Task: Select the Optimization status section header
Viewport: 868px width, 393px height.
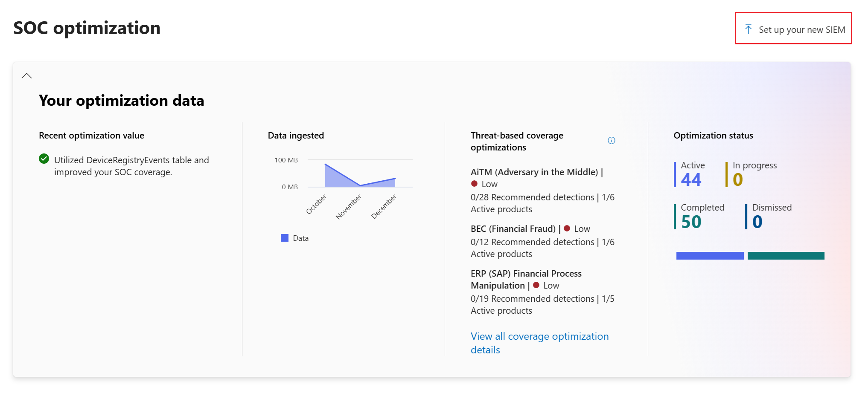Action: click(713, 135)
